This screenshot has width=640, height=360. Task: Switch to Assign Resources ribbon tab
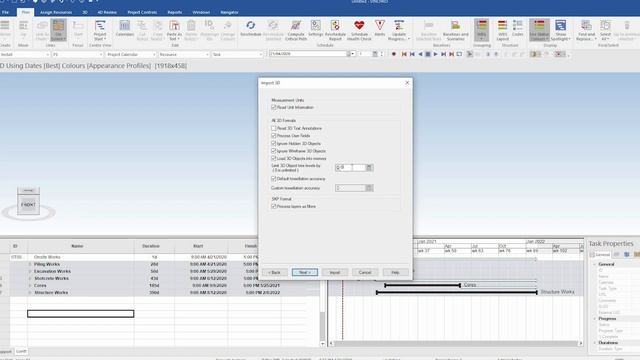56,12
